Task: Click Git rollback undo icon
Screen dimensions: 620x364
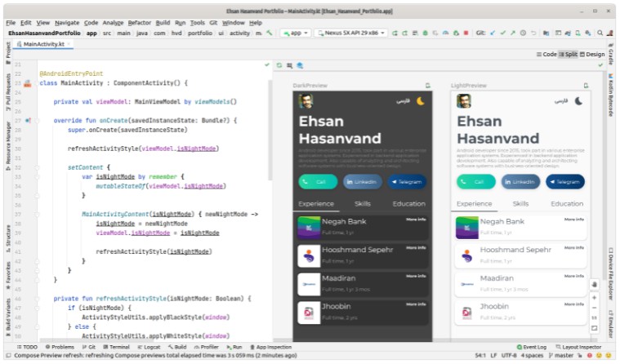Action: coord(533,33)
